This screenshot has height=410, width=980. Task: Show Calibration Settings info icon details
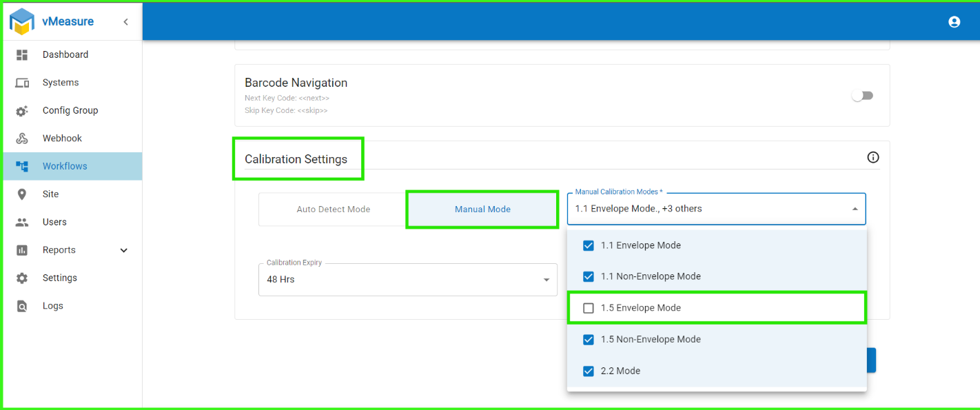(873, 158)
